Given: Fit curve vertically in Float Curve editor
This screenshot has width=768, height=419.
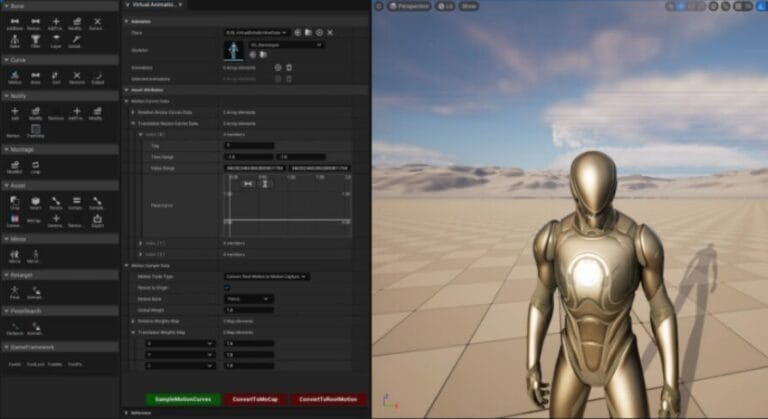Looking at the screenshot, I should pyautogui.click(x=264, y=184).
